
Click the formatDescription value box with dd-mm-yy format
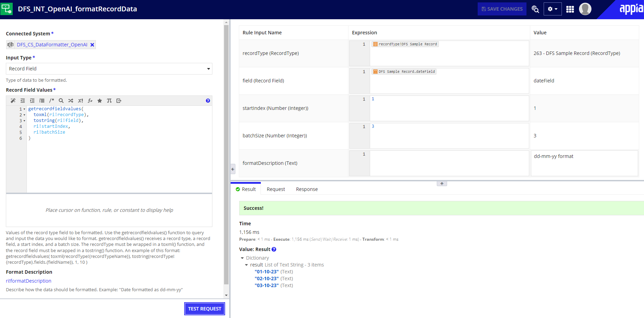(x=584, y=163)
